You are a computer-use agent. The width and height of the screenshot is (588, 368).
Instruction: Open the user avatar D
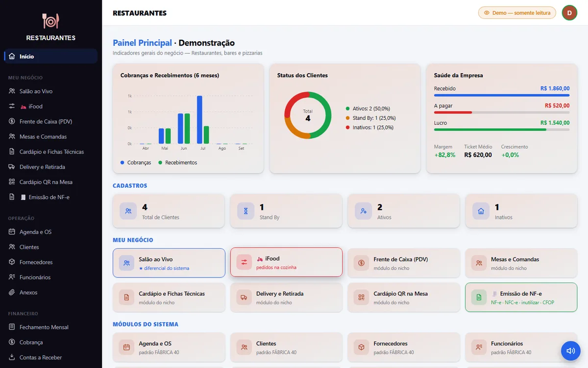pyautogui.click(x=569, y=13)
